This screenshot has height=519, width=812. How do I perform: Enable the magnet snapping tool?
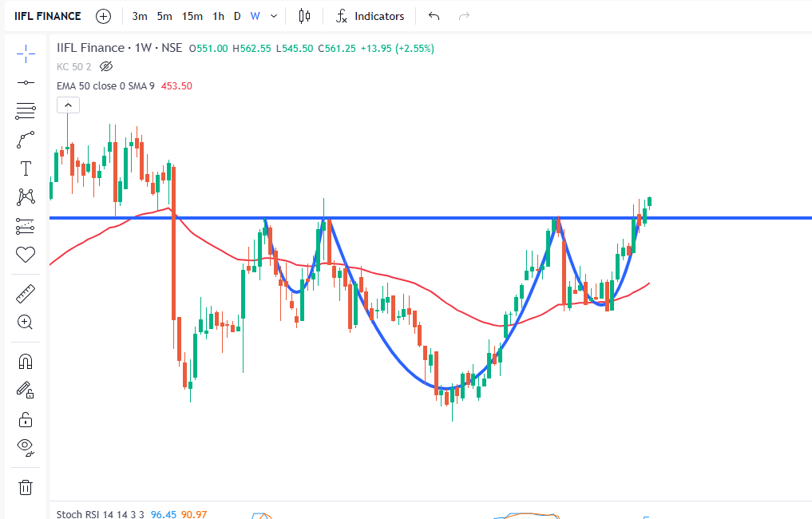coord(26,360)
